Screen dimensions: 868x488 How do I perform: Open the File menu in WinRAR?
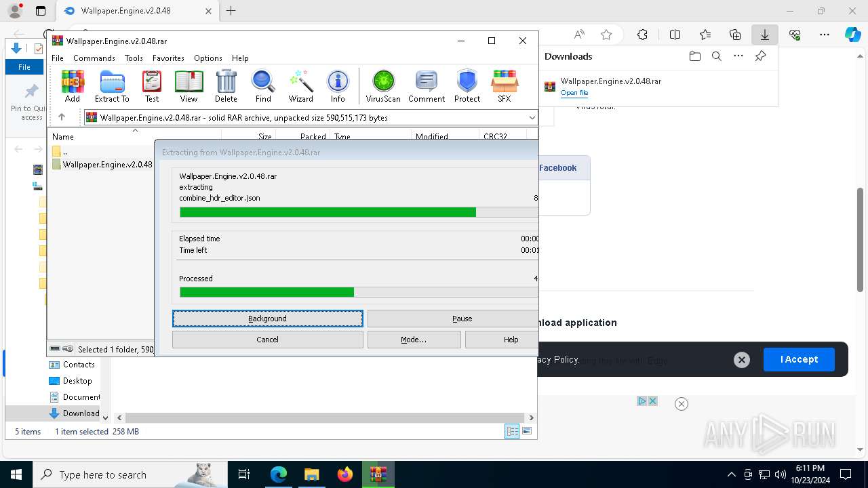tap(58, 58)
